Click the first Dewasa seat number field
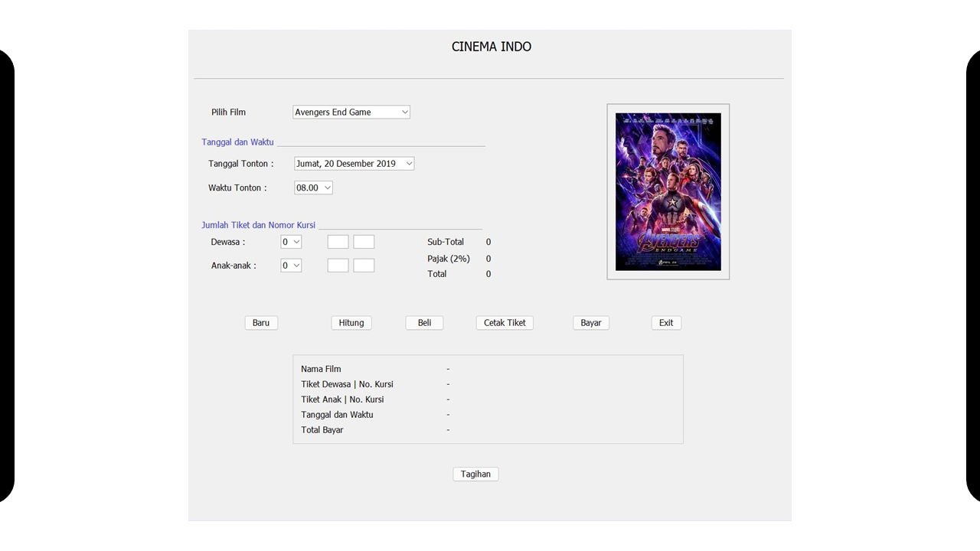This screenshot has width=980, height=551. click(x=338, y=242)
